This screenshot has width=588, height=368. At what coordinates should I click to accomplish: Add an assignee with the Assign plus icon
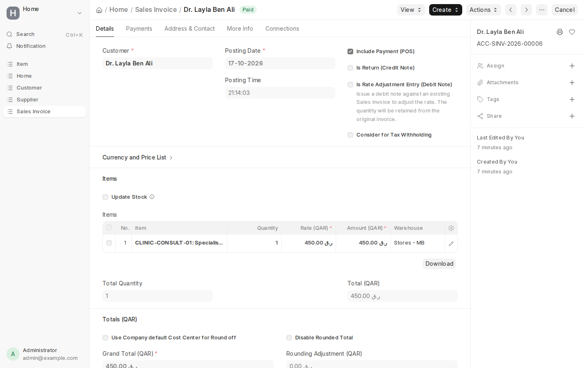click(x=572, y=66)
